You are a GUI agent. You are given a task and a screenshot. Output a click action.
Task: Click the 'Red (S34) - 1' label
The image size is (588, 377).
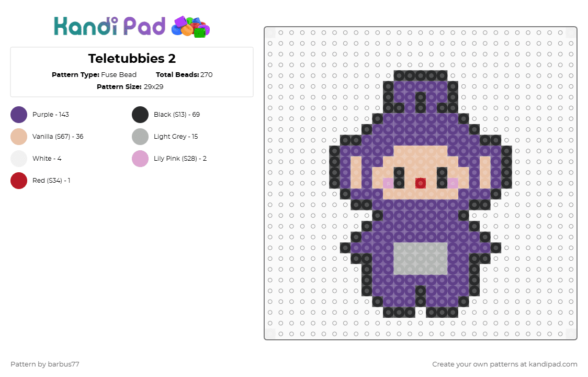51,181
